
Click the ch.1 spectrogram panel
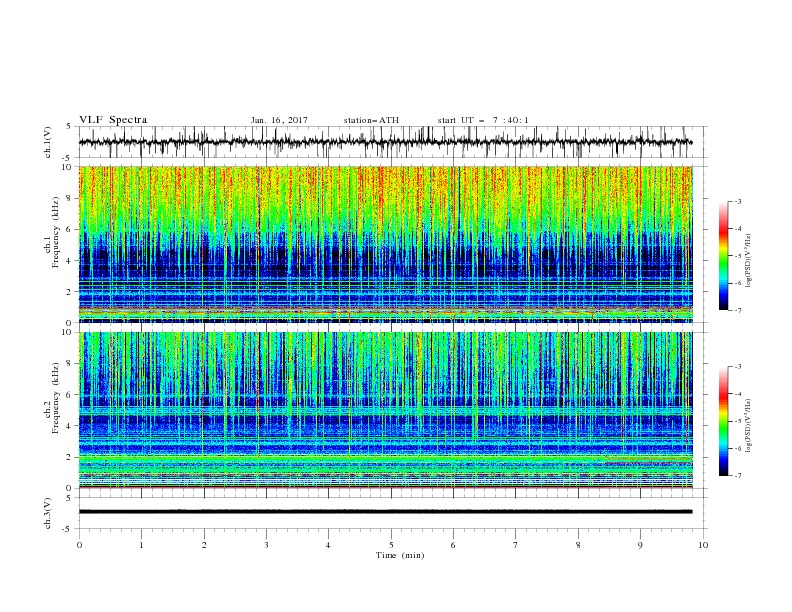click(x=386, y=244)
